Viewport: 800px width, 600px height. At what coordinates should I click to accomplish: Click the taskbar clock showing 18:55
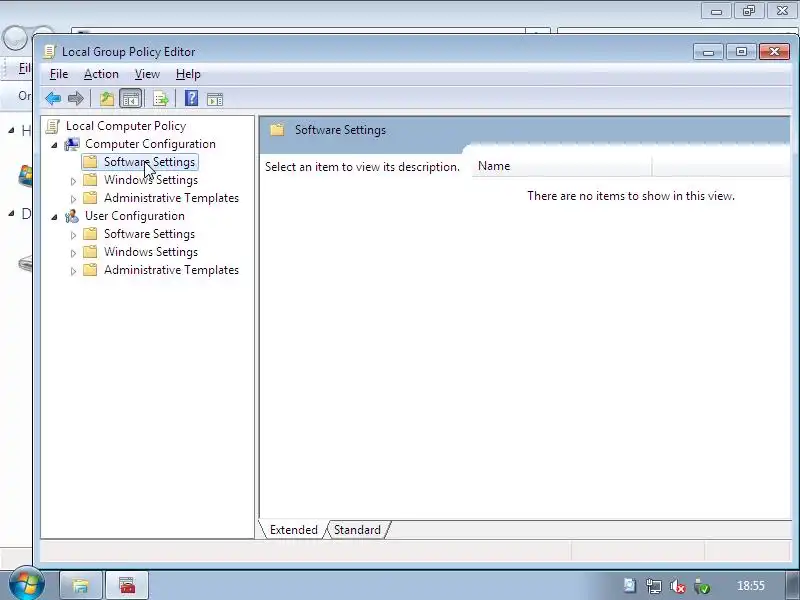(751, 586)
